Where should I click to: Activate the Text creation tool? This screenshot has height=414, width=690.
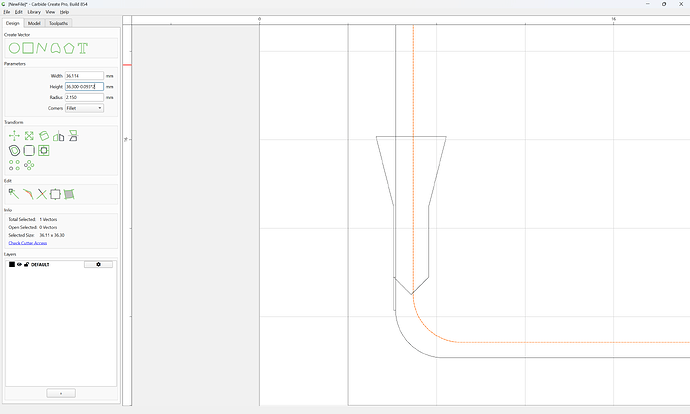83,48
